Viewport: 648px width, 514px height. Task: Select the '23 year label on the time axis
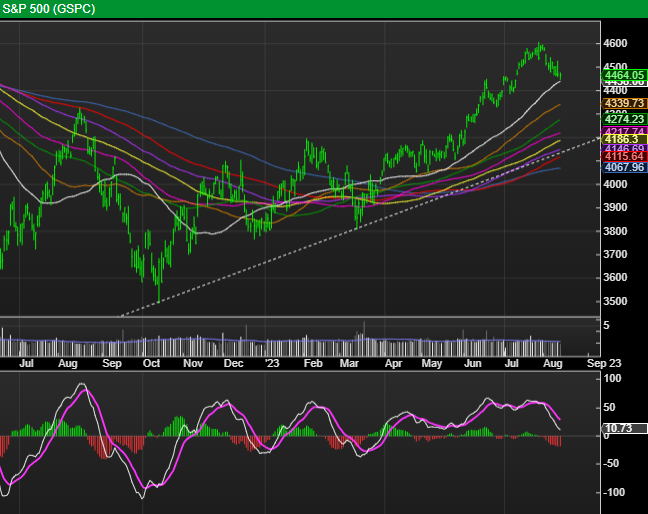click(x=272, y=363)
